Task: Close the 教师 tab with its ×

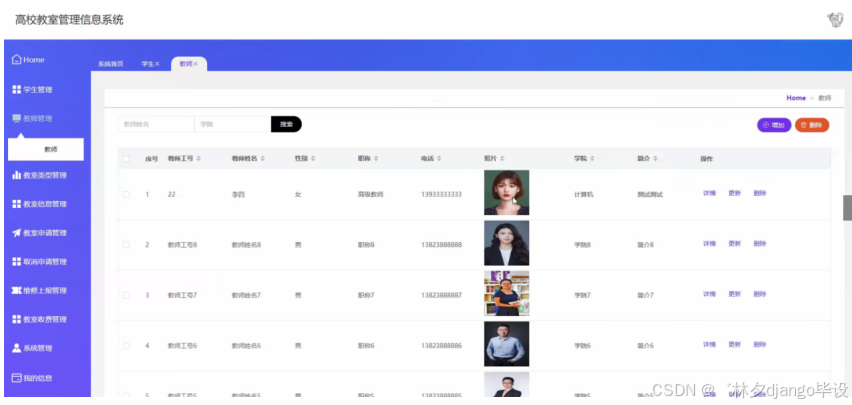Action: (x=196, y=64)
